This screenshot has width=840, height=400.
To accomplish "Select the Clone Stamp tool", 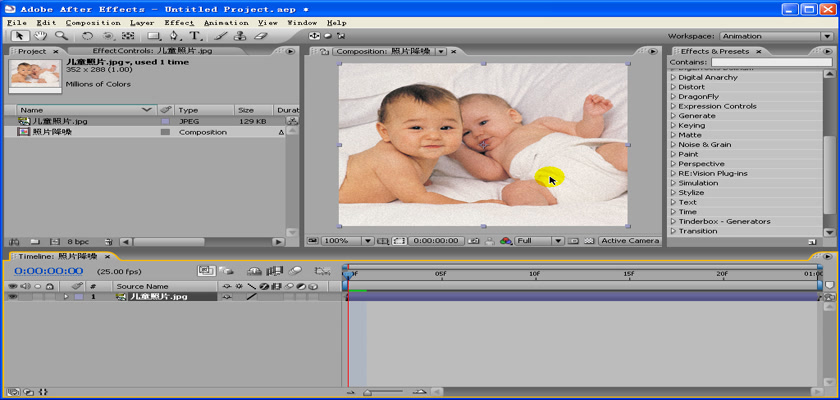I will pos(240,36).
